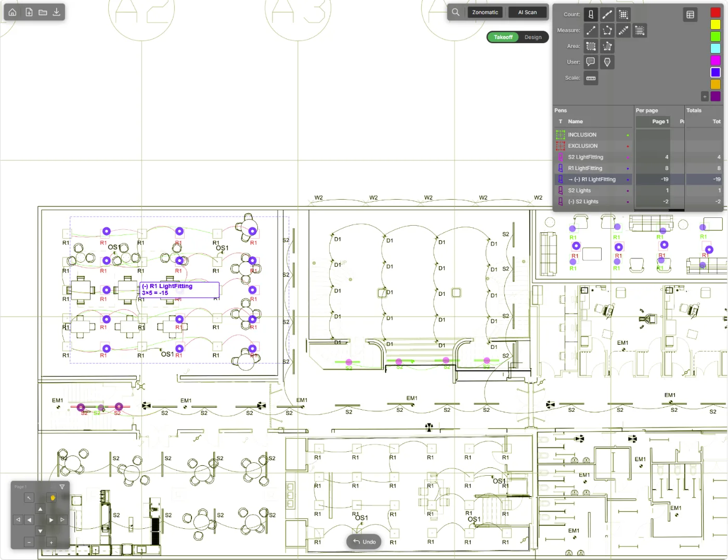The image size is (728, 560).
Task: Select the list Measure tool
Action: [x=640, y=31]
